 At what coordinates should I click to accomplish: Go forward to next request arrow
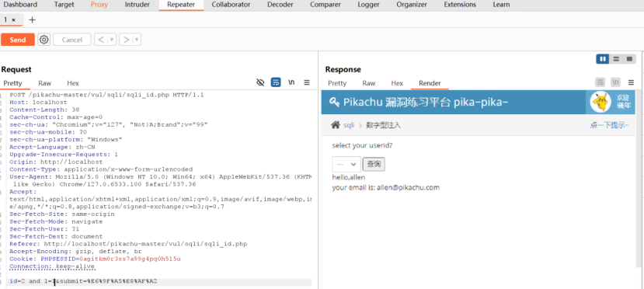pos(126,40)
